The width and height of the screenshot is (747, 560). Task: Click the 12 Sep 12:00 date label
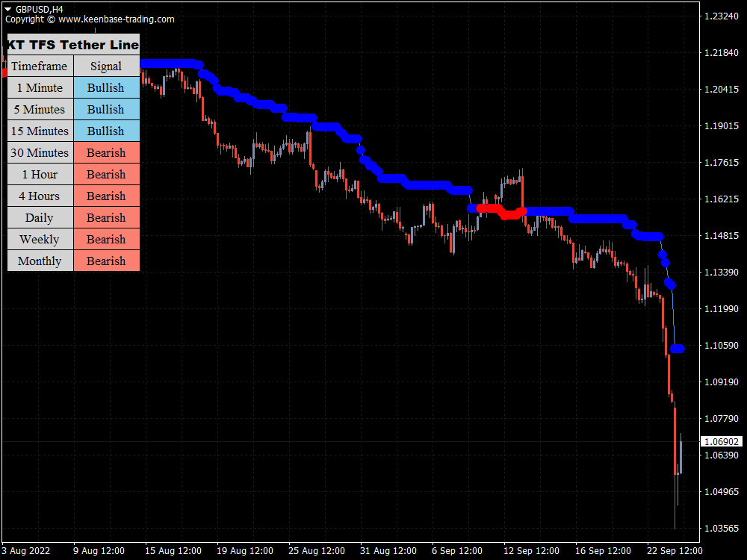click(531, 551)
